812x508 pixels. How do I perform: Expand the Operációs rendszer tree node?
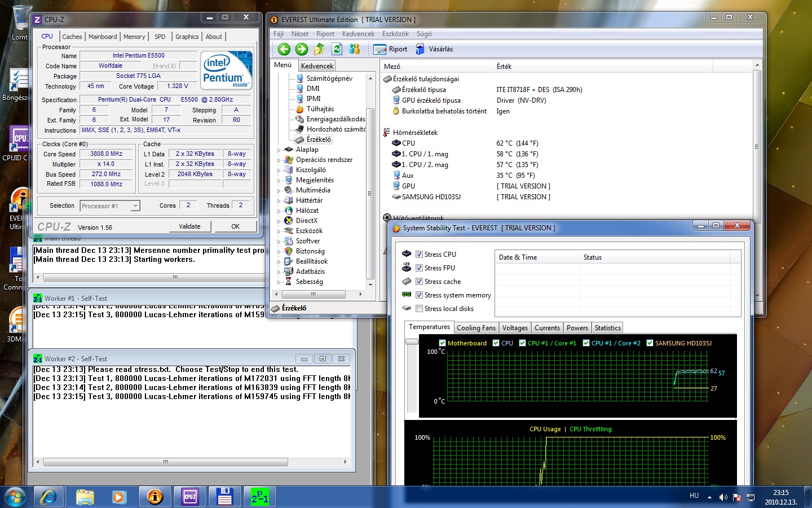point(279,160)
